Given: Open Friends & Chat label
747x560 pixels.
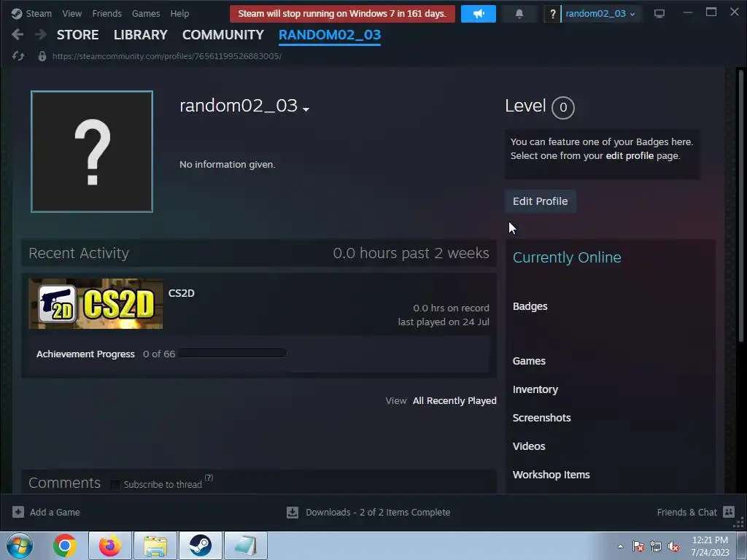Looking at the screenshot, I should 686,513.
